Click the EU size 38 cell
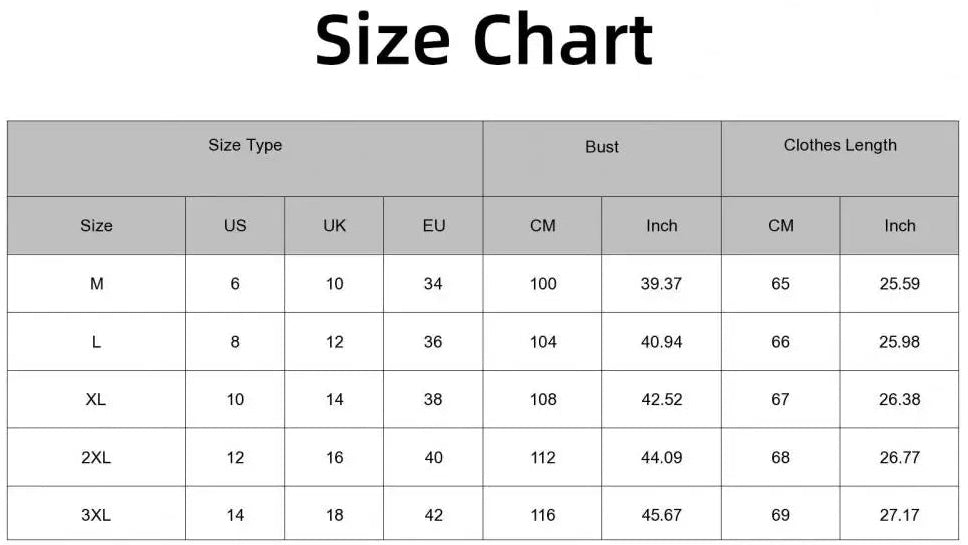 433,400
